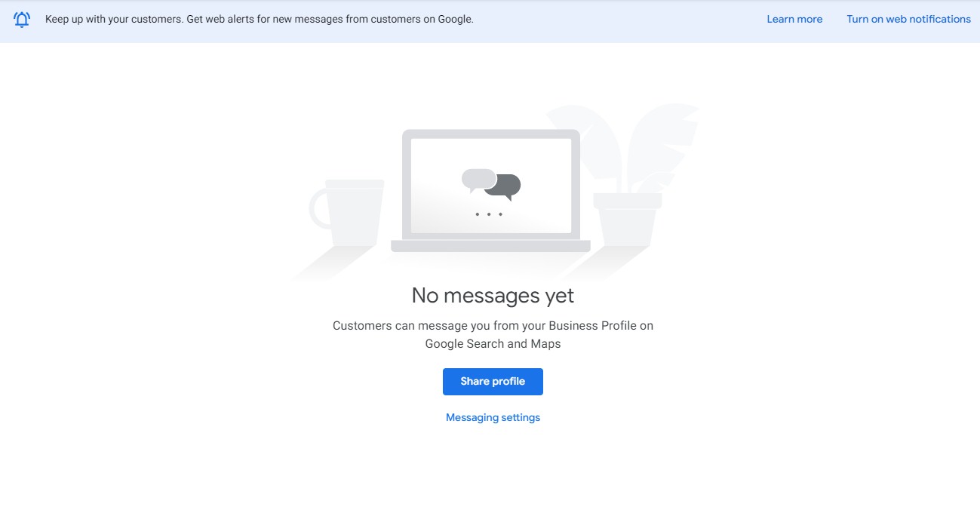The height and width of the screenshot is (510, 980).
Task: Click the plant pot illustration
Action: 627,220
